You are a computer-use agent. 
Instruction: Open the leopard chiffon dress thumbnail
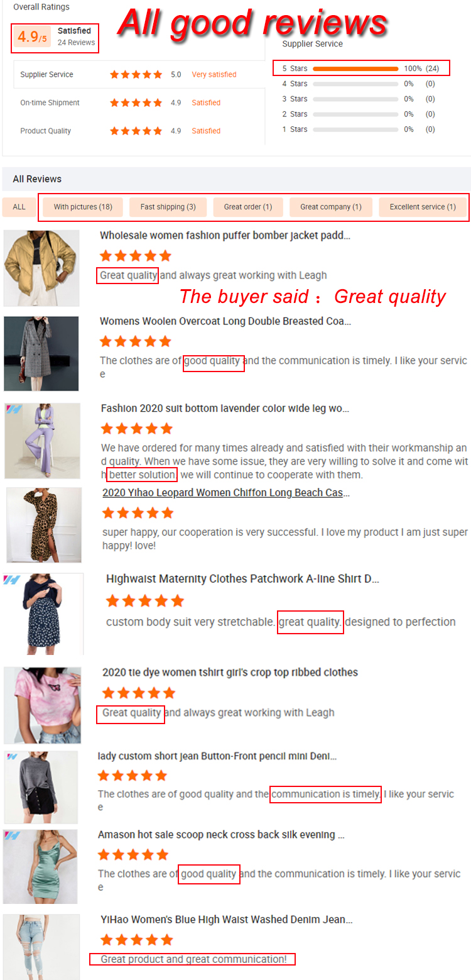coord(44,525)
